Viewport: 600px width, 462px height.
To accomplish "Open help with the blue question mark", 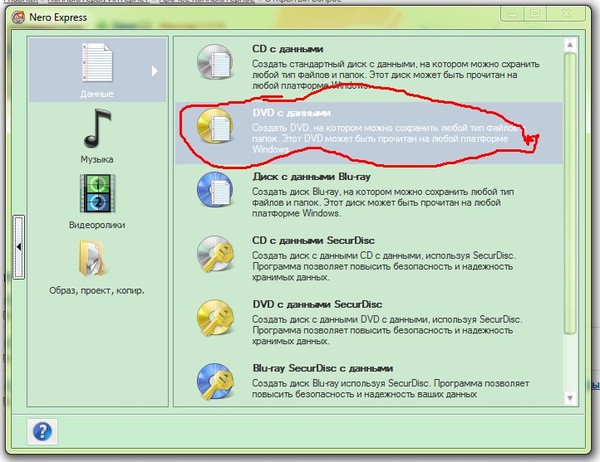I will (x=42, y=431).
